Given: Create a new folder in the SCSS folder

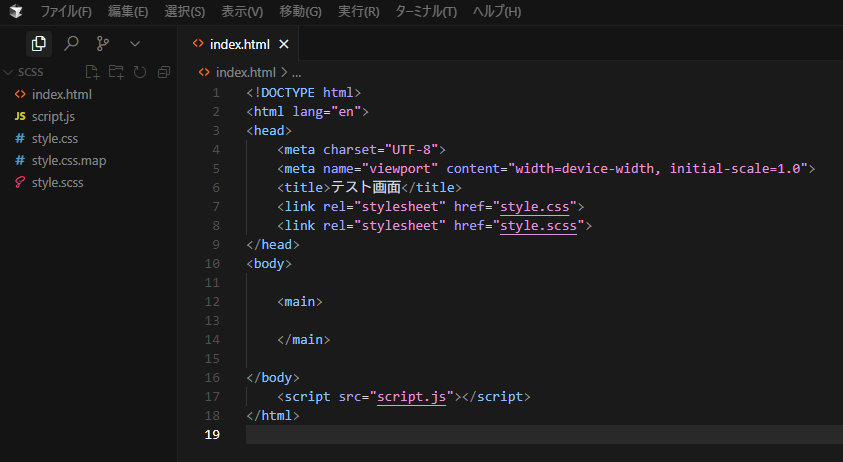Looking at the screenshot, I should 116,72.
